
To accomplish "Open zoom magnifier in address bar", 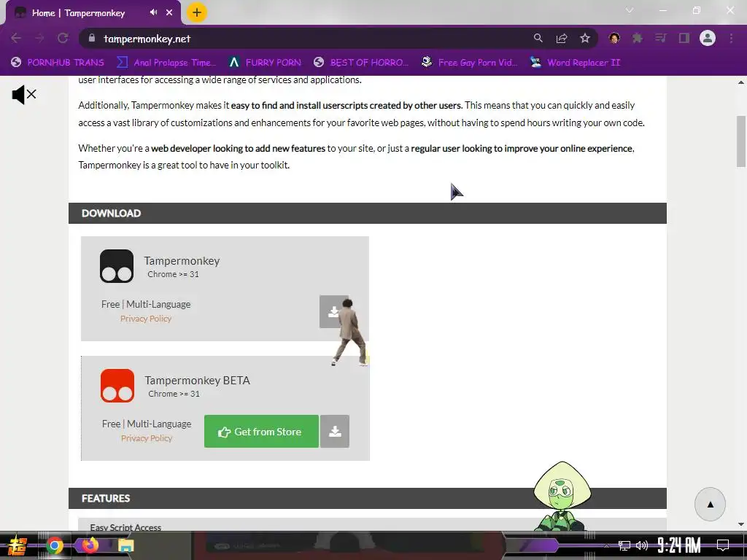I will click(x=538, y=38).
